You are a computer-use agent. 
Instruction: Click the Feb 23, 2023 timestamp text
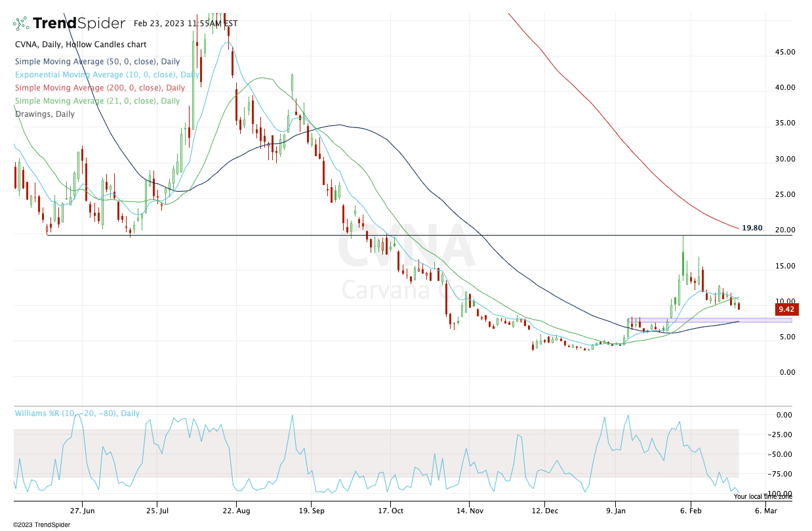coord(185,23)
